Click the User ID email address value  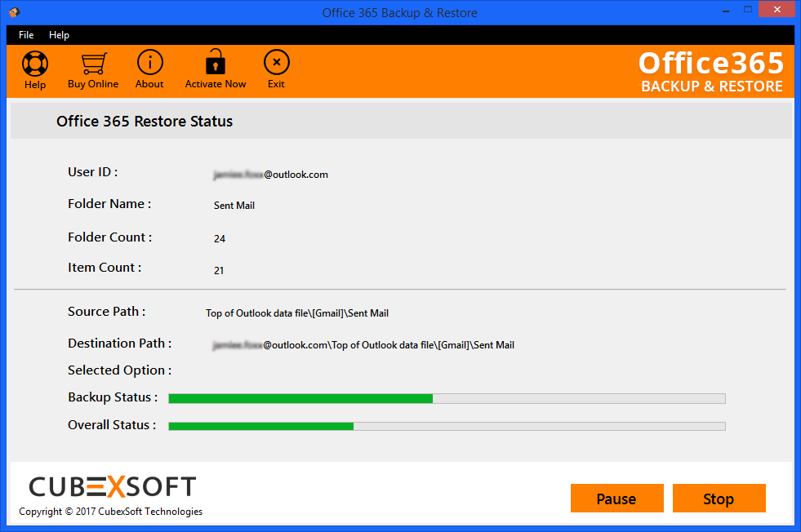point(271,175)
